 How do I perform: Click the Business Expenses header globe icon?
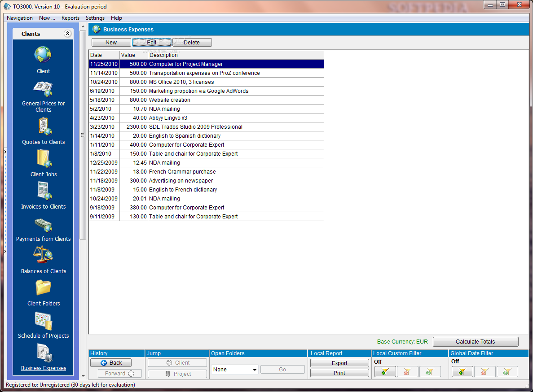tap(97, 30)
